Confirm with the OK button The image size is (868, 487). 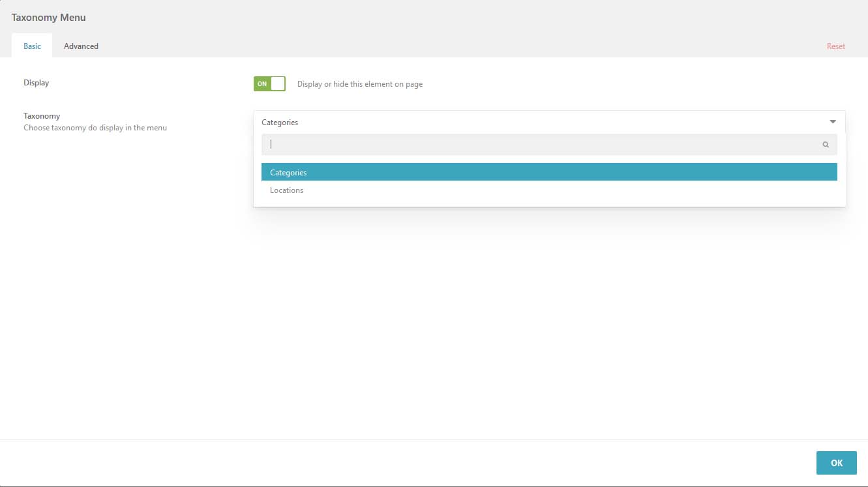(x=836, y=463)
